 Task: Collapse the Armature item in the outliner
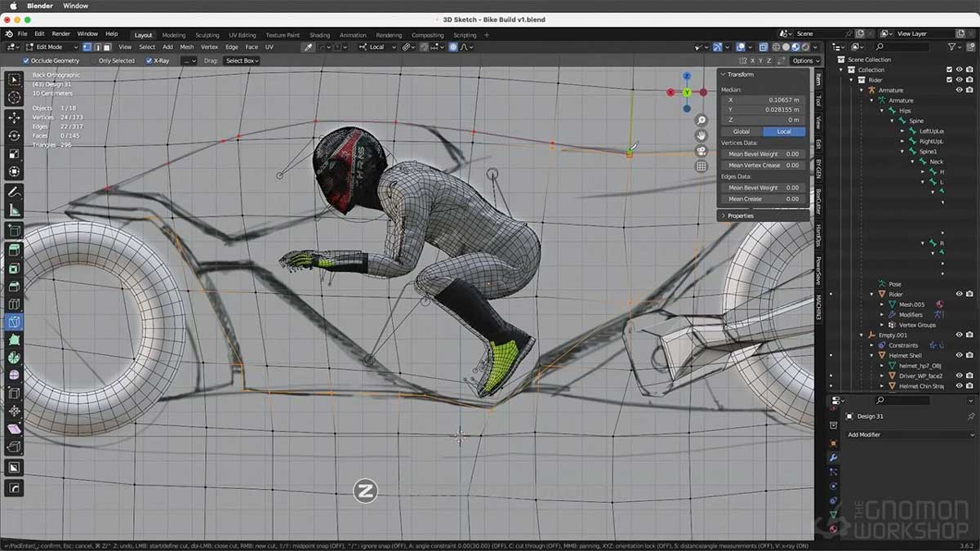862,90
